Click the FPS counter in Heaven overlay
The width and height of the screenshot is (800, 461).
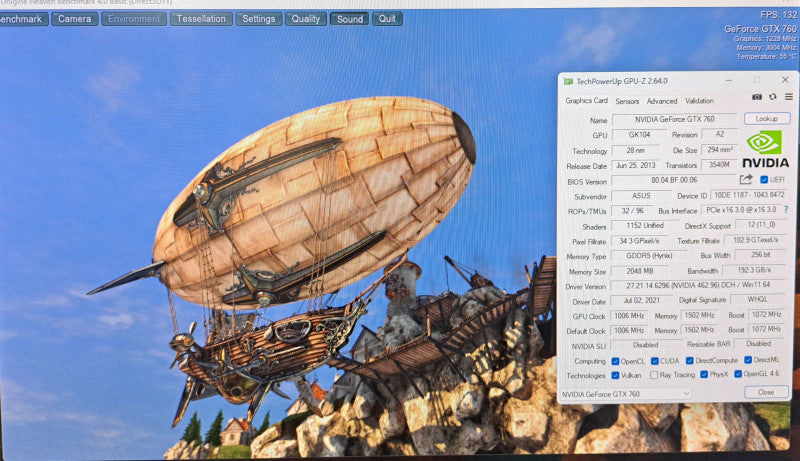pos(778,15)
